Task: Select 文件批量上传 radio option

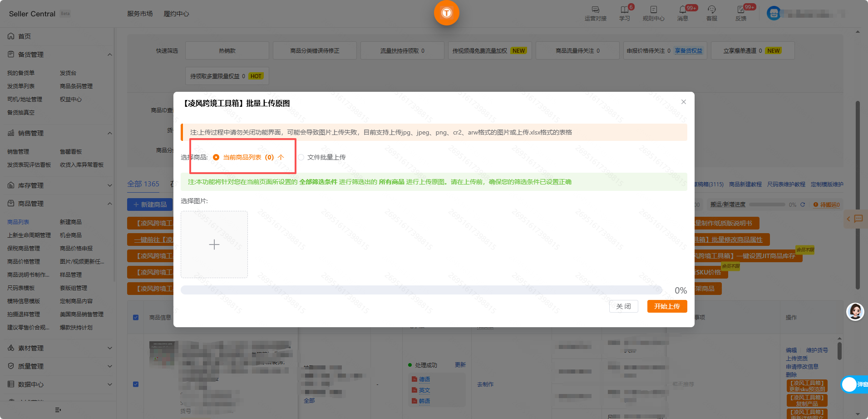Action: 301,157
